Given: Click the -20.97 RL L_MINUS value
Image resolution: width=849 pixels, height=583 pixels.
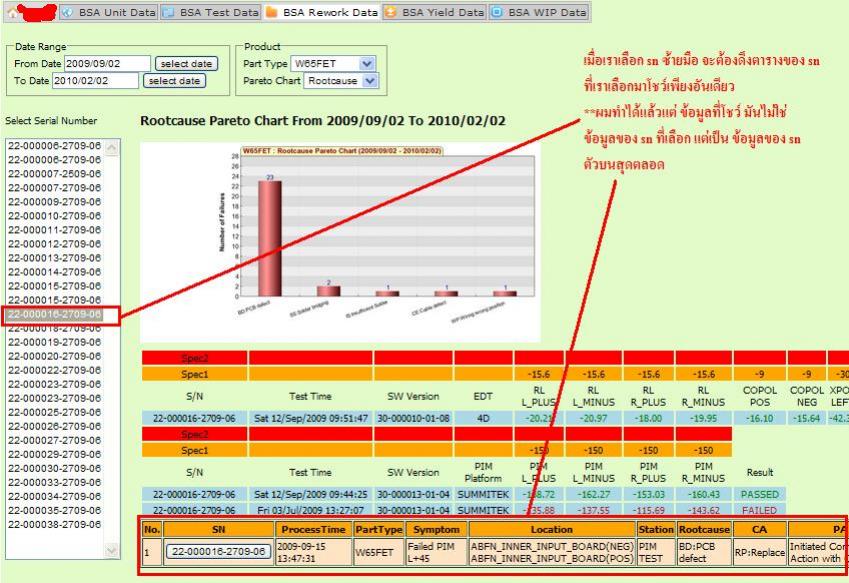Looking at the screenshot, I should pyautogui.click(x=594, y=418).
